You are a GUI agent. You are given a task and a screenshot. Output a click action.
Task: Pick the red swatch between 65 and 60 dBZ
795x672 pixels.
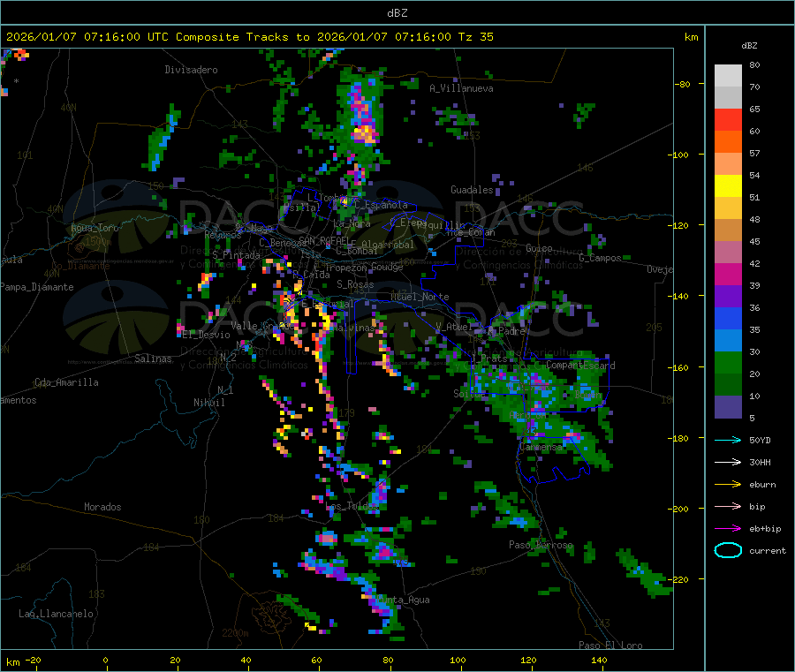click(x=728, y=119)
